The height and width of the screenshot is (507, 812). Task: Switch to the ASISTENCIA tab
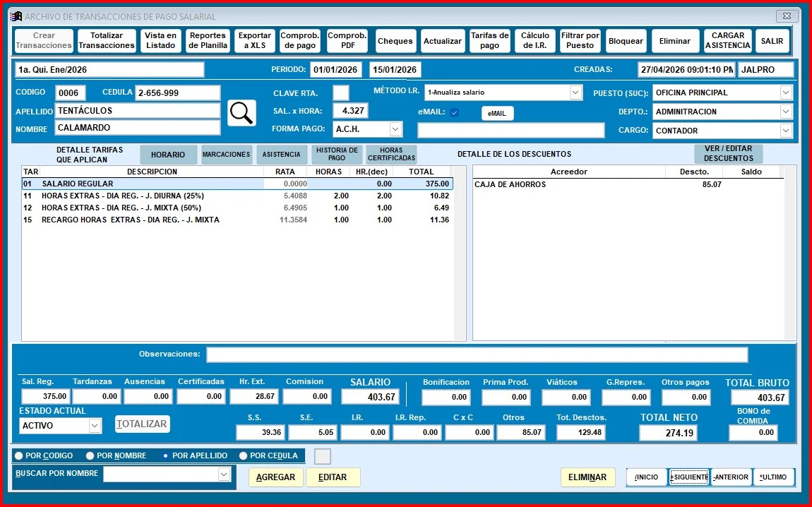coord(281,155)
